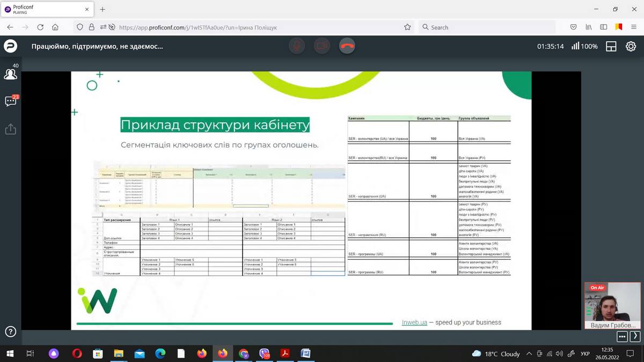This screenshot has width=644, height=362.
Task: Expand video panel with chevron arrow
Action: click(635, 337)
